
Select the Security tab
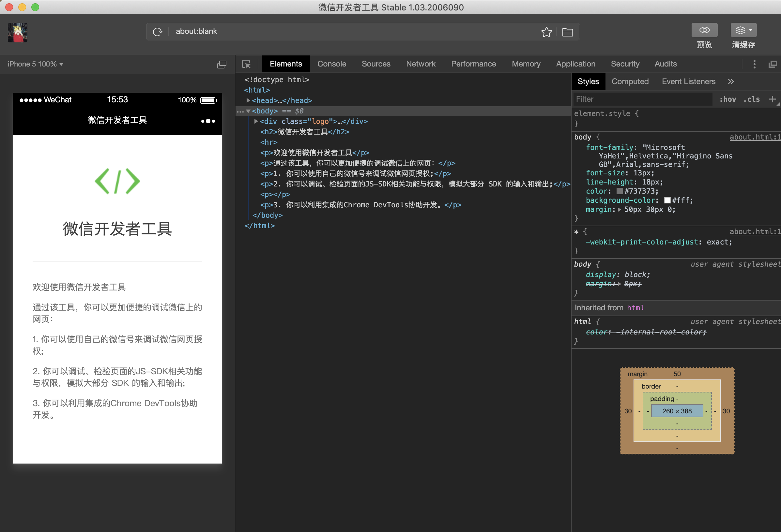click(x=625, y=64)
